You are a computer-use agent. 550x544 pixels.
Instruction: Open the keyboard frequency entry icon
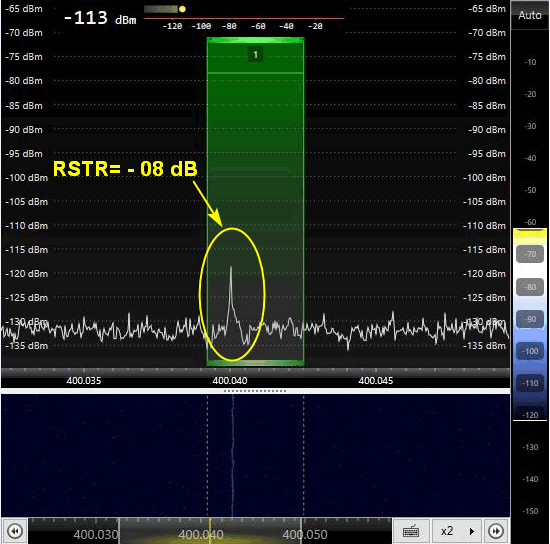[411, 531]
